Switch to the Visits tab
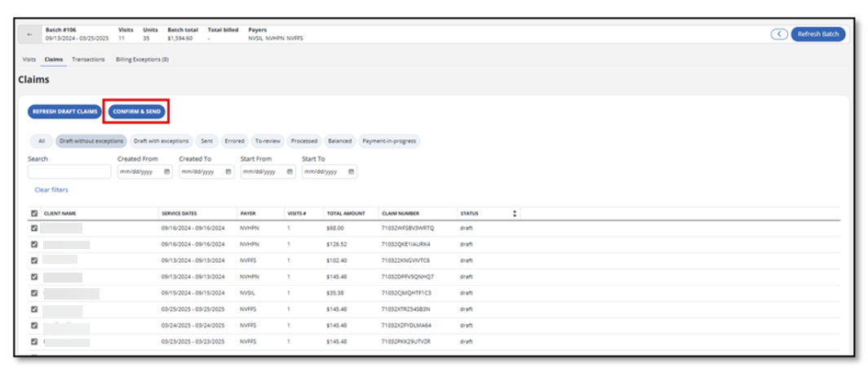This screenshot has width=868, height=369. pos(29,60)
